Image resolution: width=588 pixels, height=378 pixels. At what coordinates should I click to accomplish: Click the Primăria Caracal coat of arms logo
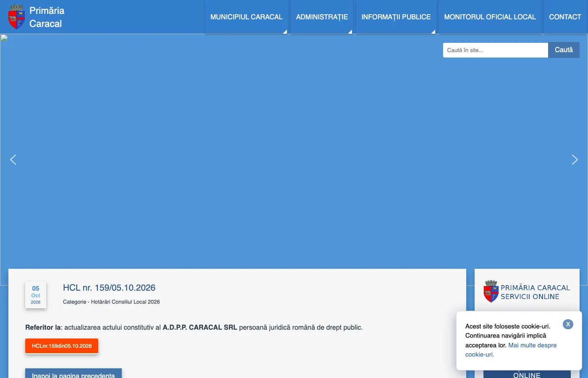[x=16, y=17]
